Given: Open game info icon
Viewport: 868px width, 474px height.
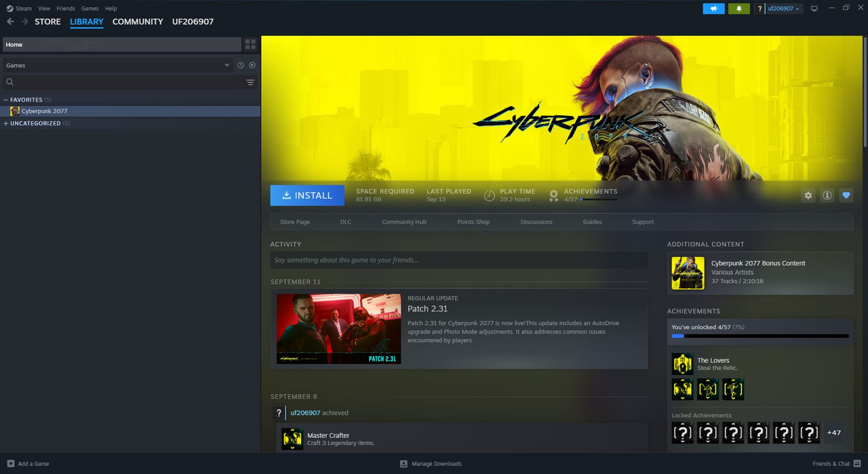Looking at the screenshot, I should [x=827, y=195].
